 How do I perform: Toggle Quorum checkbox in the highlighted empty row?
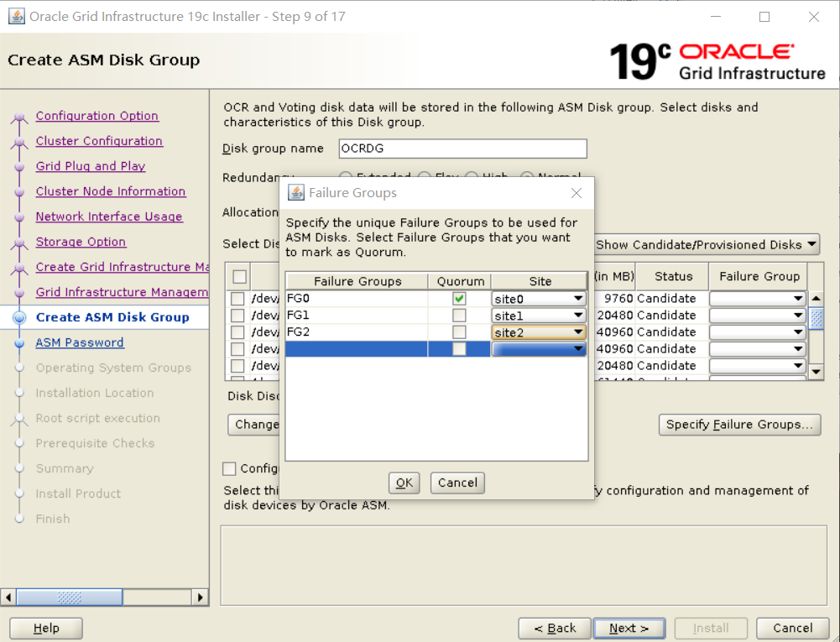[459, 349]
